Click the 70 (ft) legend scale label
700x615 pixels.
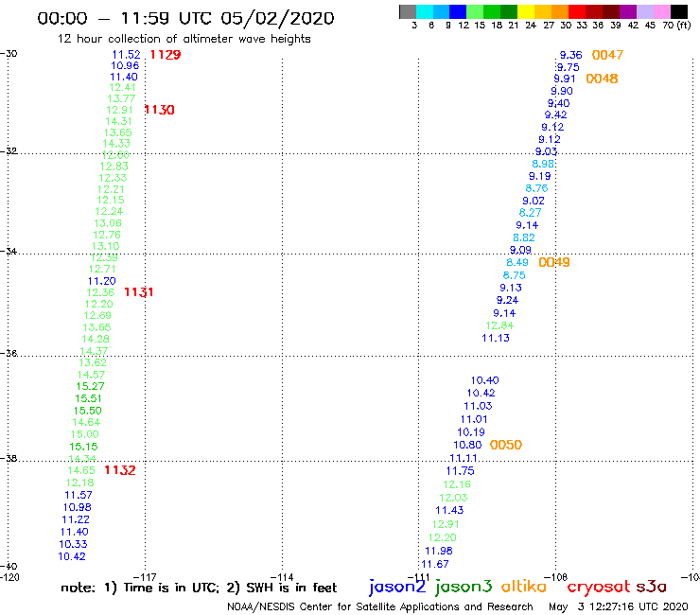[676, 26]
